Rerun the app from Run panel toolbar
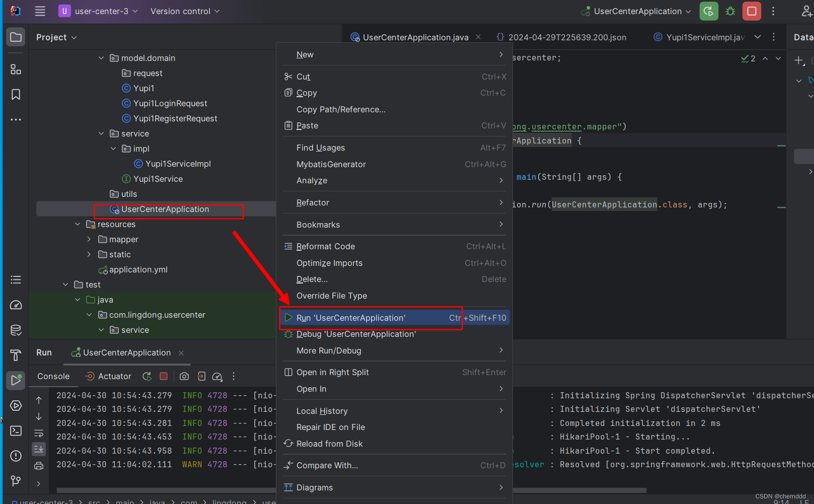Viewport: 814px width, 504px height. (147, 376)
